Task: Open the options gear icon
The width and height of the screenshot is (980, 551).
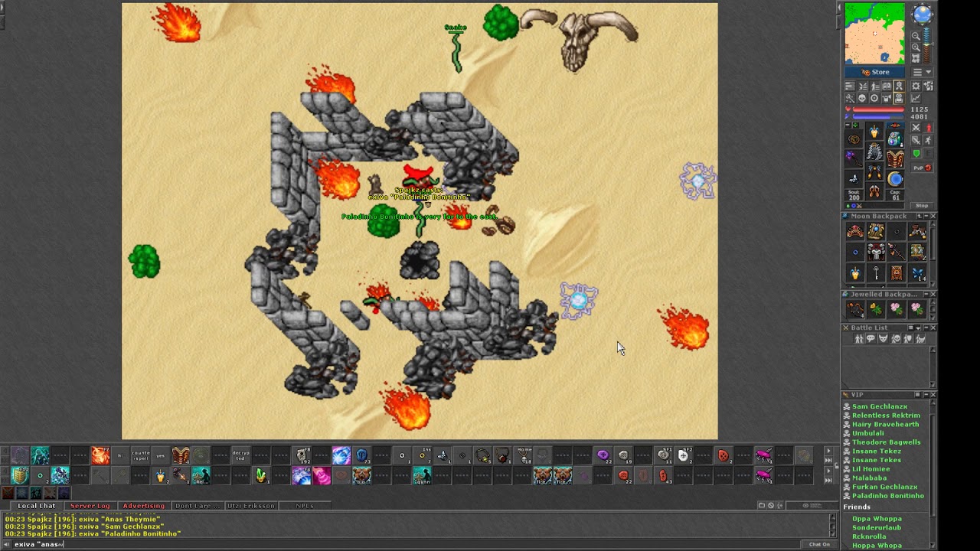Action: pos(916,86)
